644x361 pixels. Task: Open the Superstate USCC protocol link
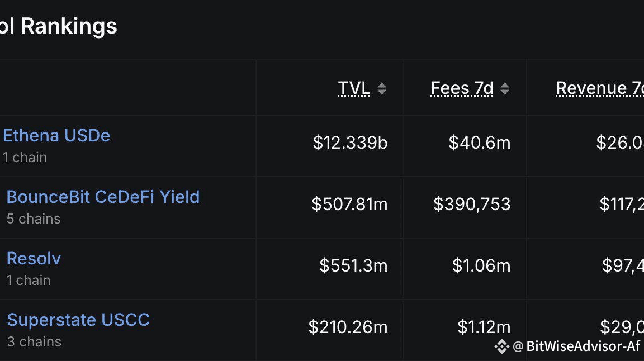pos(78,320)
